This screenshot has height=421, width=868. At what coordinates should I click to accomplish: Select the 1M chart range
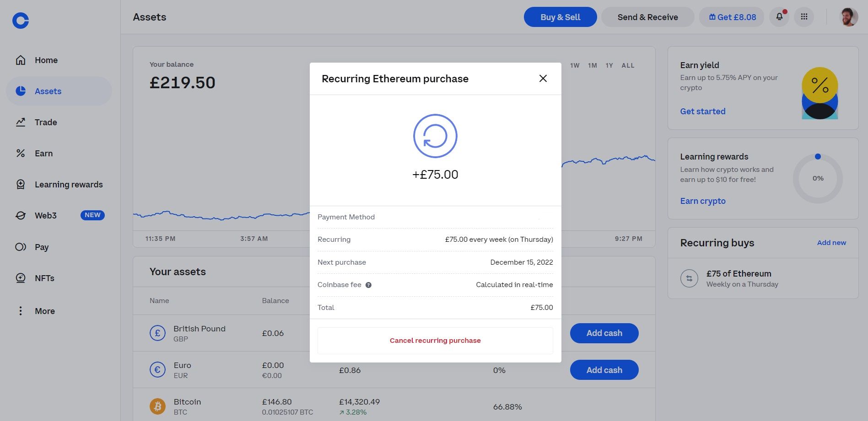pyautogui.click(x=593, y=65)
